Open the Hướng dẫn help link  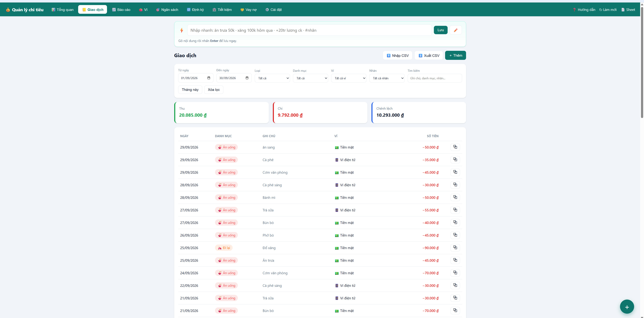(584, 10)
